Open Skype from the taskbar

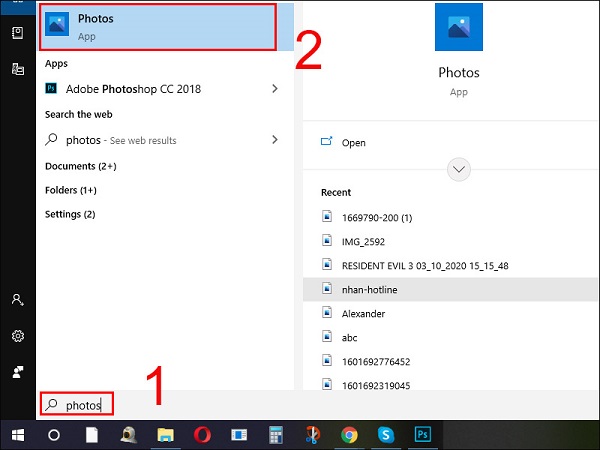coord(385,435)
